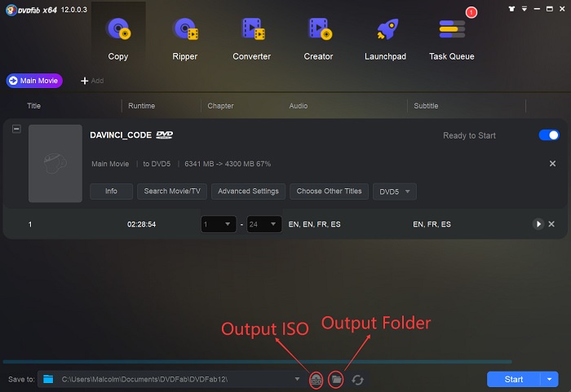Click the Runtime column header
Image resolution: width=571 pixels, height=392 pixels.
coord(142,106)
